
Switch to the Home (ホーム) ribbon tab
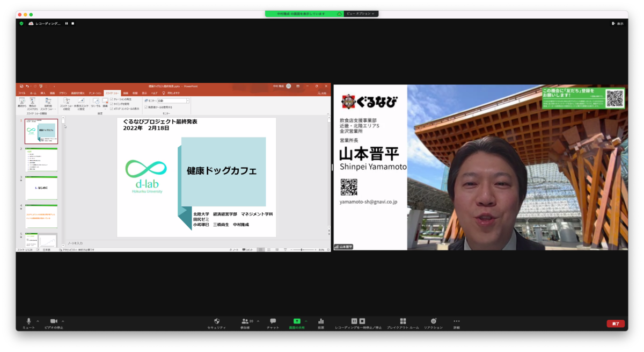[33, 93]
